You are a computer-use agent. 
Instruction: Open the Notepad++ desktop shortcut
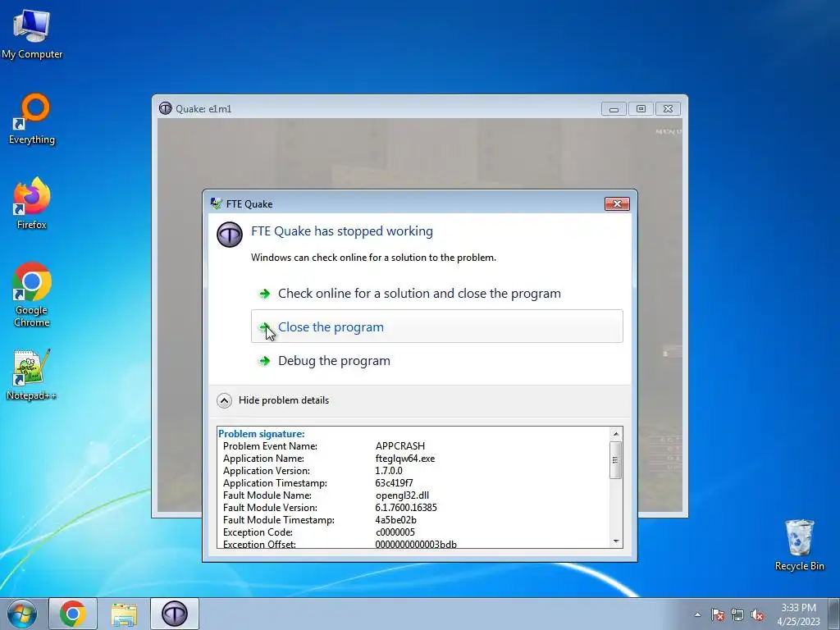(32, 375)
